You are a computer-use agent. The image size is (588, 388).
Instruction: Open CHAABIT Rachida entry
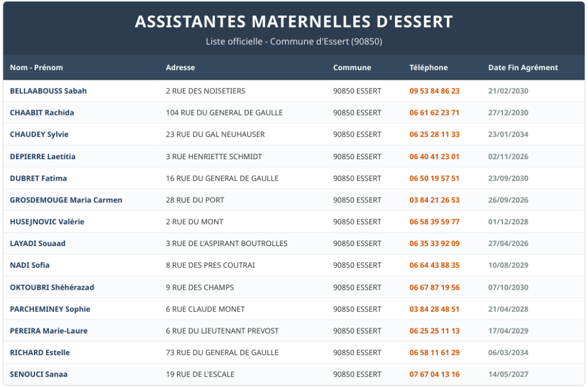[42, 113]
